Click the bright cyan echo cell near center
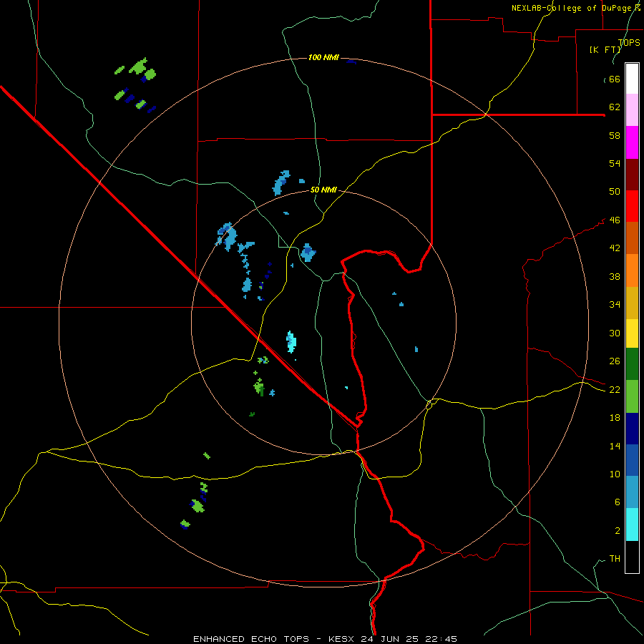Viewport: 644px width, 644px height. point(291,342)
